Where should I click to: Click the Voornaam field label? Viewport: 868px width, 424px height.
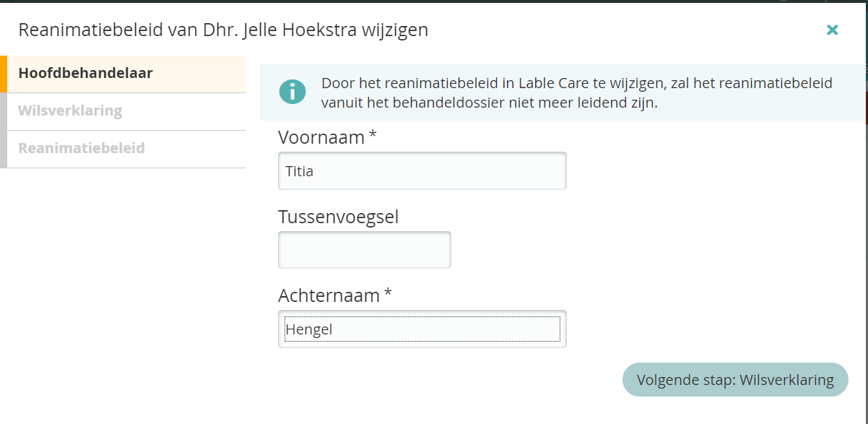321,138
